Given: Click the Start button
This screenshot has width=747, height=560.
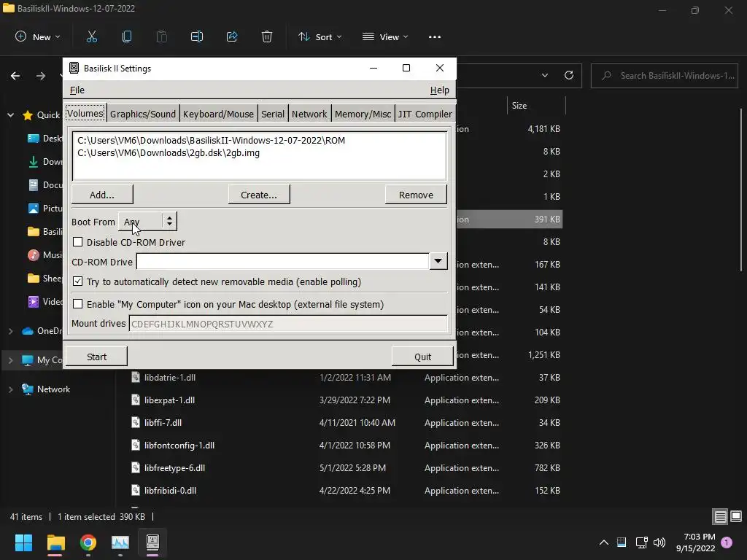Looking at the screenshot, I should click(96, 357).
